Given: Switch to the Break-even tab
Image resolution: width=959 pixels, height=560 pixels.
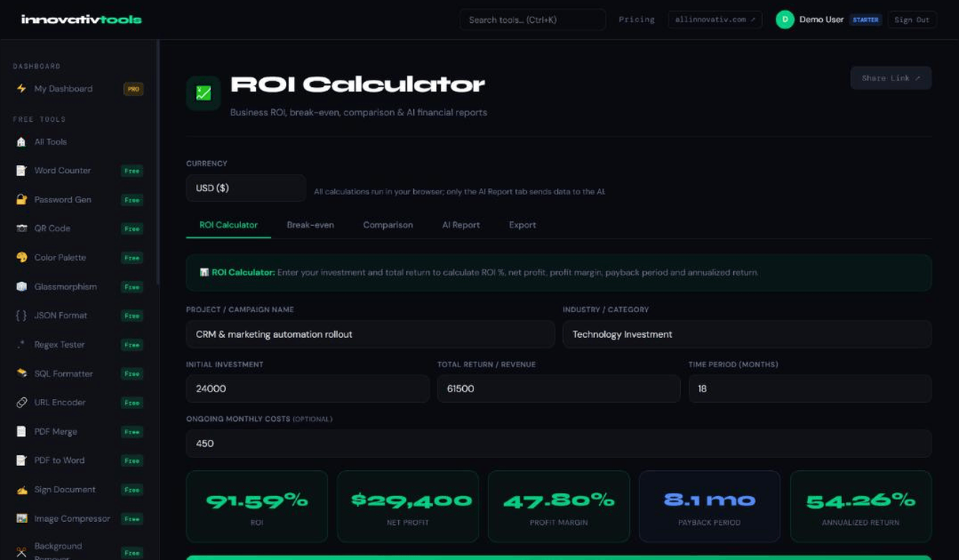Looking at the screenshot, I should click(310, 225).
